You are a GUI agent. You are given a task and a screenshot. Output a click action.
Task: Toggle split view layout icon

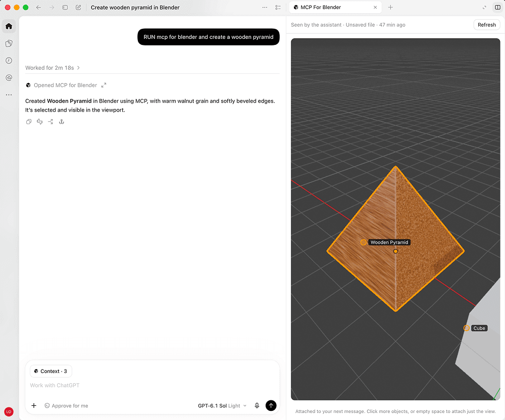point(497,8)
